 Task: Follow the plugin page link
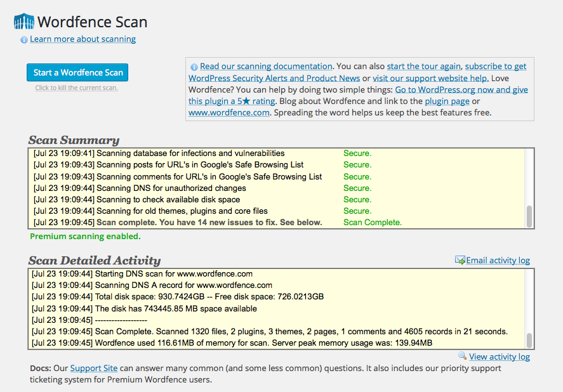[x=447, y=101]
